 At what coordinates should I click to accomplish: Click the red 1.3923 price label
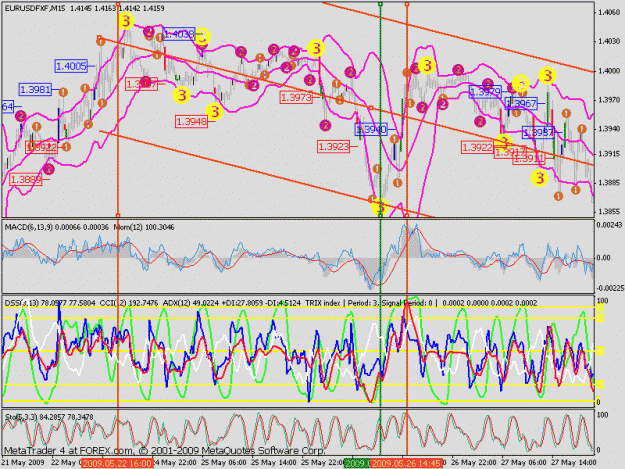coord(333,146)
